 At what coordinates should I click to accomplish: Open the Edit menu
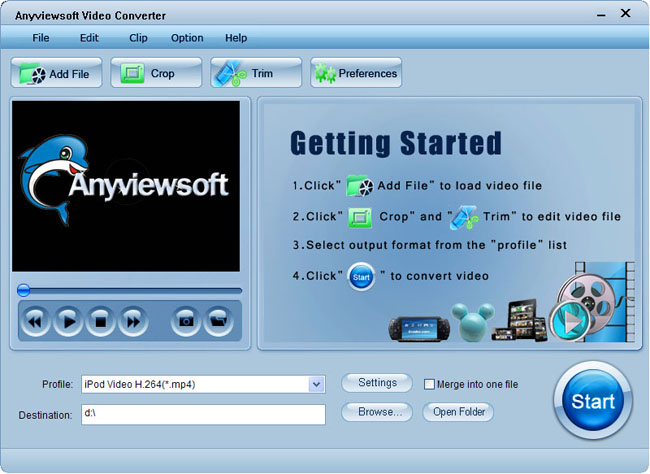click(x=89, y=38)
